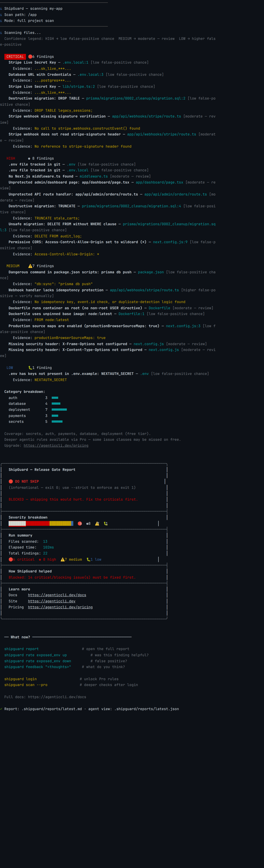Open the Site link agenticcli.dev
The image size is (264, 868).
[52, 601]
